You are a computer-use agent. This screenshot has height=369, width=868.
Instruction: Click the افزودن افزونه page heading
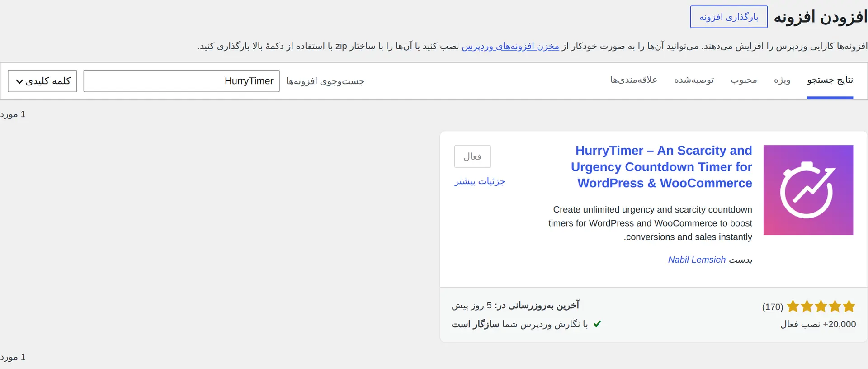pyautogui.click(x=821, y=17)
